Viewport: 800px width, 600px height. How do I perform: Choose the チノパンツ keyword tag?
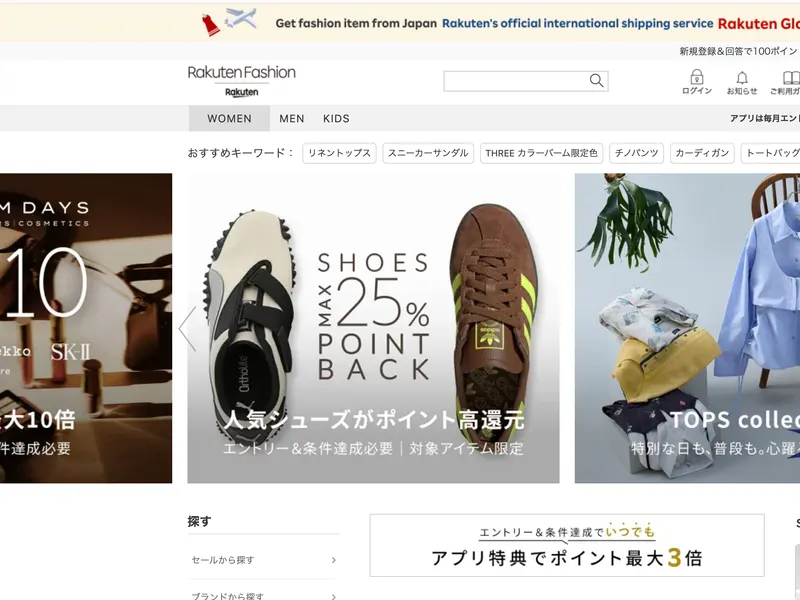pos(636,153)
